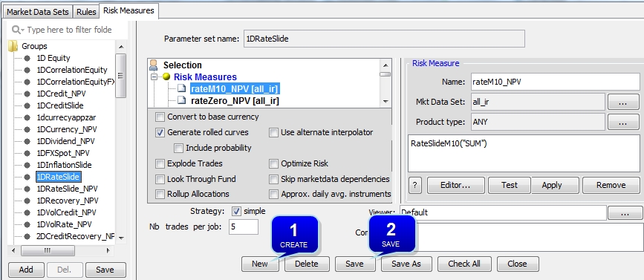Enable Skip marketdata dependencies
This screenshot has width=644, height=280.
pyautogui.click(x=273, y=180)
